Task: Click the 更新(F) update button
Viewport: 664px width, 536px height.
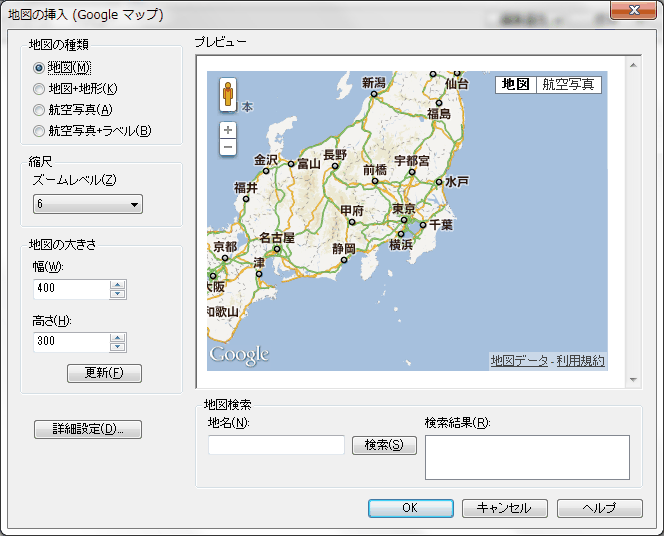Action: point(104,373)
